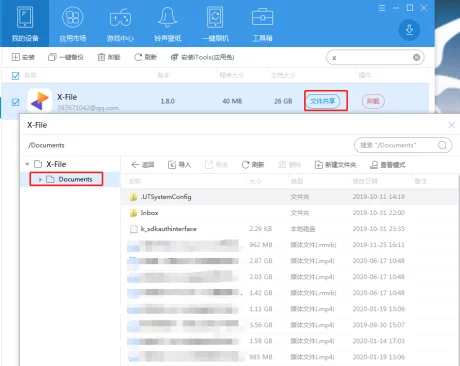Viewport: 460px width, 366px height.
Task: Click the /Documents path bar text
Action: [46, 145]
